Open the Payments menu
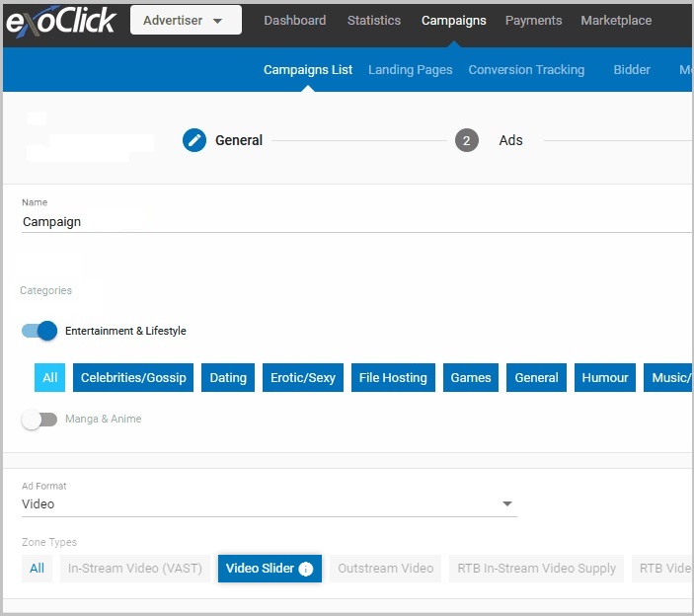694x616 pixels. [x=534, y=21]
